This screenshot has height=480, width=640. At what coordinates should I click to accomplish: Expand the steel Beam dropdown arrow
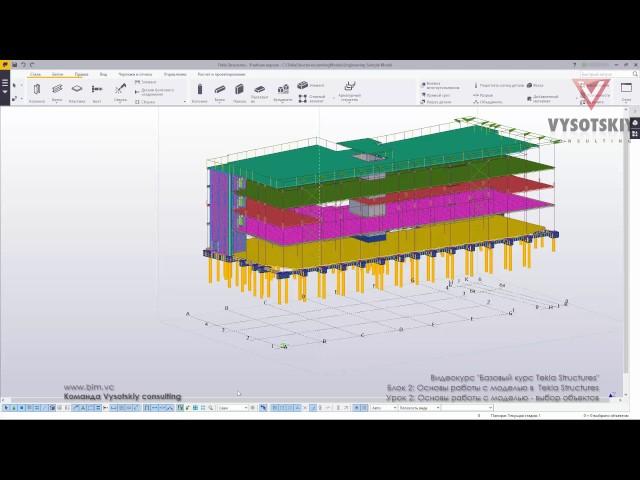[x=57, y=103]
